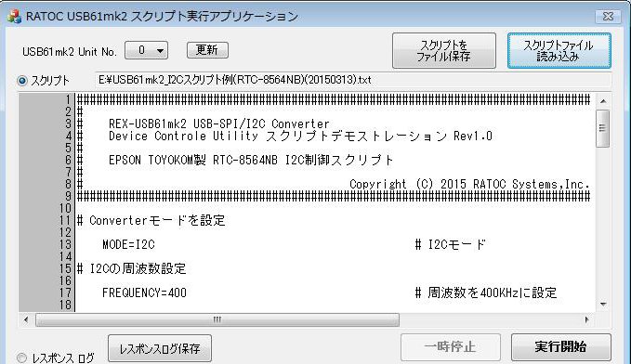This screenshot has width=631, height=364.
Task: Open the USB61mk2 Unit No. dropdown
Action: tap(147, 50)
